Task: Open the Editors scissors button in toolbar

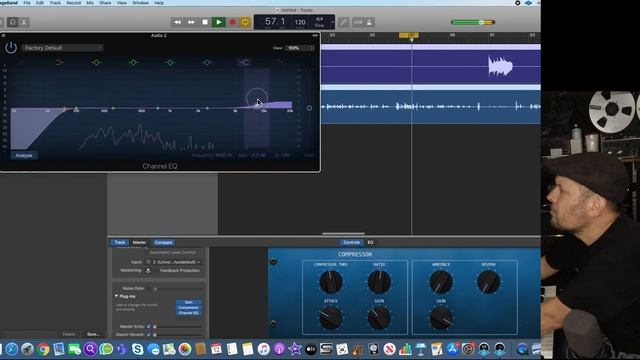Action: coord(24,22)
